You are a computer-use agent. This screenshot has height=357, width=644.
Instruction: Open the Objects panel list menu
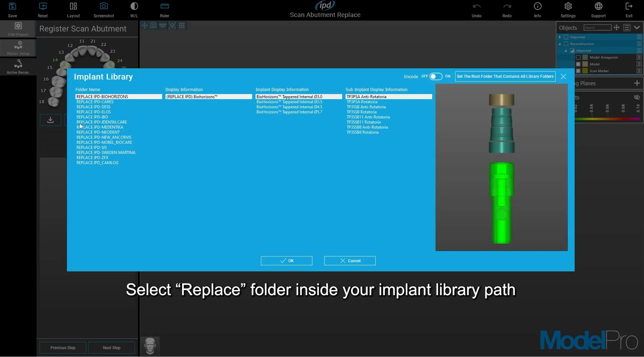coord(627,28)
